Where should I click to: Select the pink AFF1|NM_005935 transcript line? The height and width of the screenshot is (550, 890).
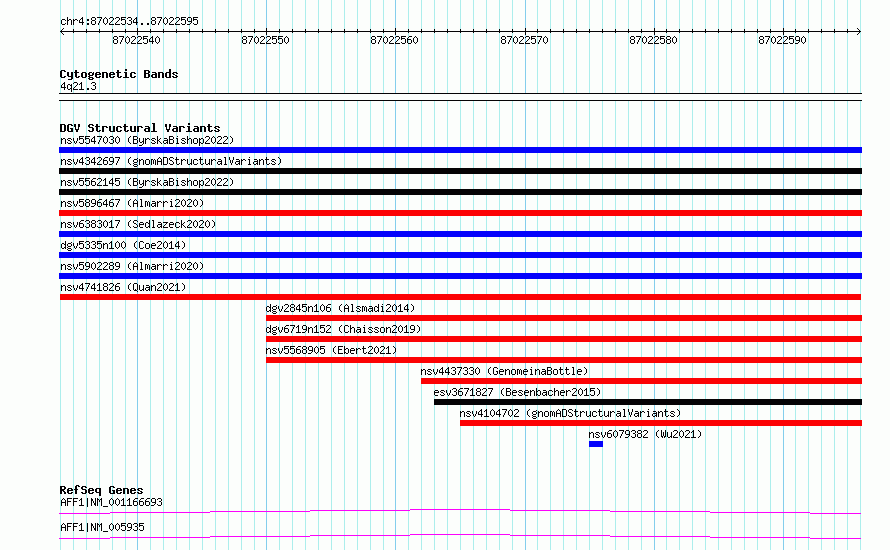click(460, 537)
